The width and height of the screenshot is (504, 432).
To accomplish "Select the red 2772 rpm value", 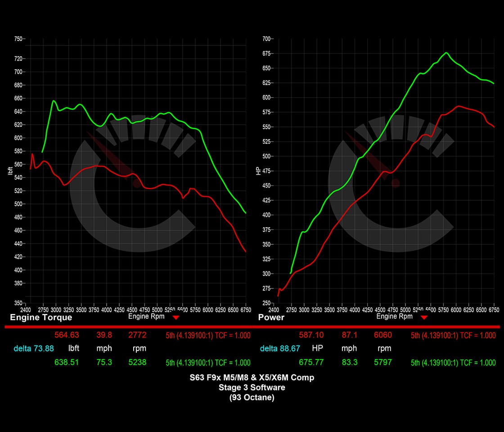I will 137,335.
